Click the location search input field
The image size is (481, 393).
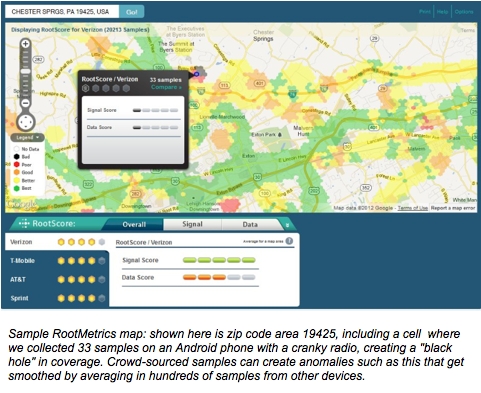point(62,12)
